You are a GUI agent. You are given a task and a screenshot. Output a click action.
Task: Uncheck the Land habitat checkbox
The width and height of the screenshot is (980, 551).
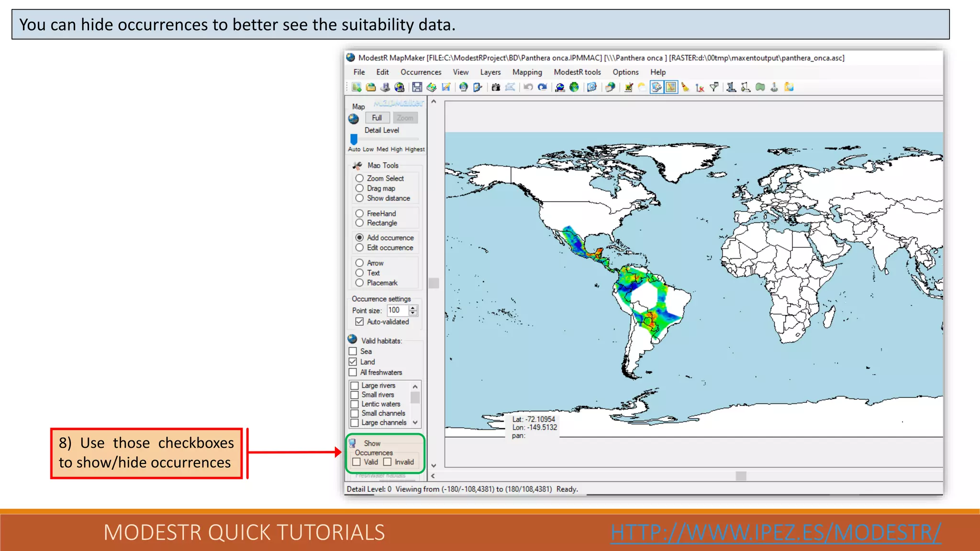[x=353, y=362]
